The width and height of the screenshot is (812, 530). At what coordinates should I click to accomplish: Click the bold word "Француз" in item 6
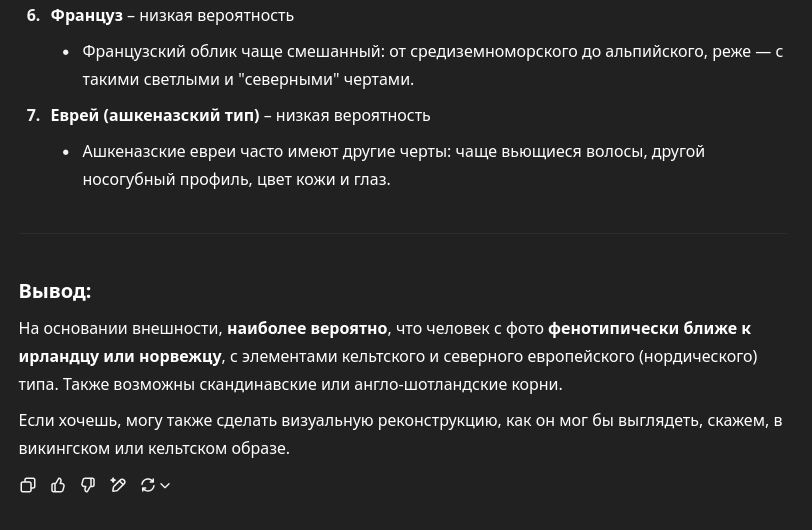(x=86, y=16)
